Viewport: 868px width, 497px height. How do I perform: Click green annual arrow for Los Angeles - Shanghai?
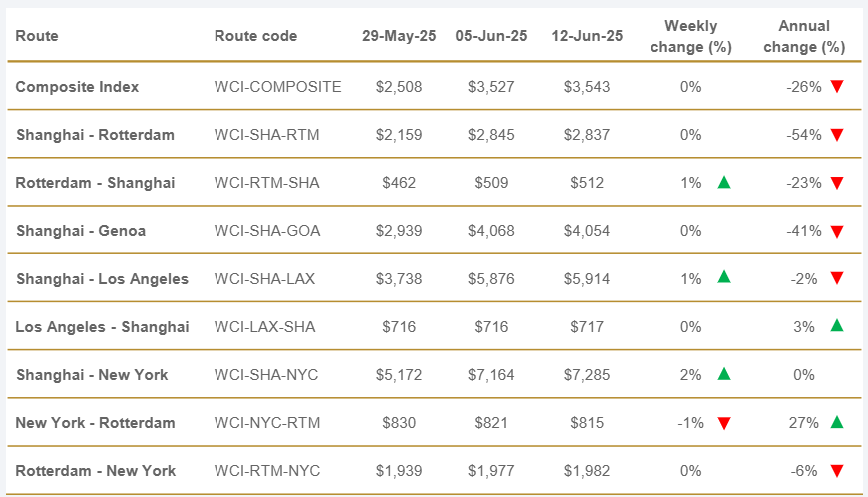(837, 326)
